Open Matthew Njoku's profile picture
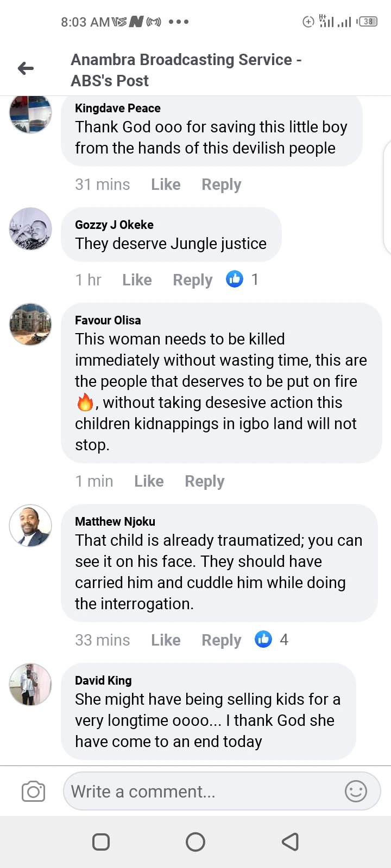391x868 pixels. click(30, 526)
